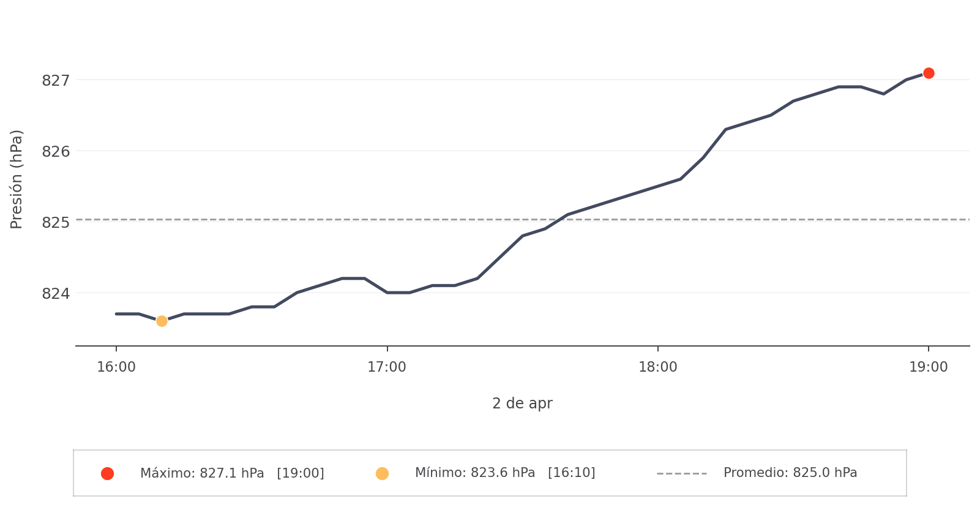
Task: Click the 824 y-axis label
Action: tap(56, 293)
